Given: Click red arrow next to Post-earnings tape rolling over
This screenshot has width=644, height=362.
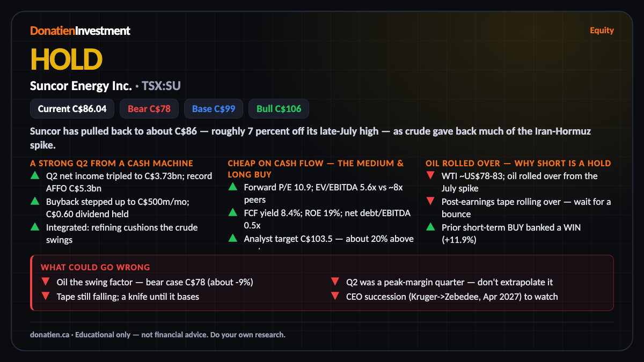Looking at the screenshot, I should [430, 202].
